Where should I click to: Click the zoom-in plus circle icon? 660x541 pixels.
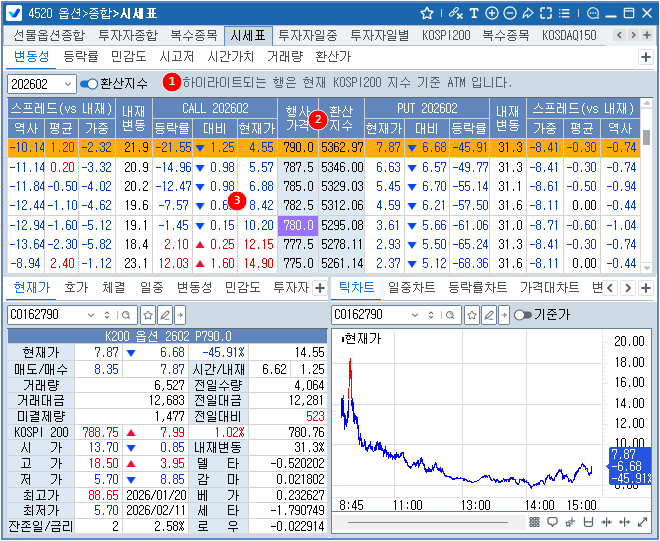pyautogui.click(x=491, y=13)
